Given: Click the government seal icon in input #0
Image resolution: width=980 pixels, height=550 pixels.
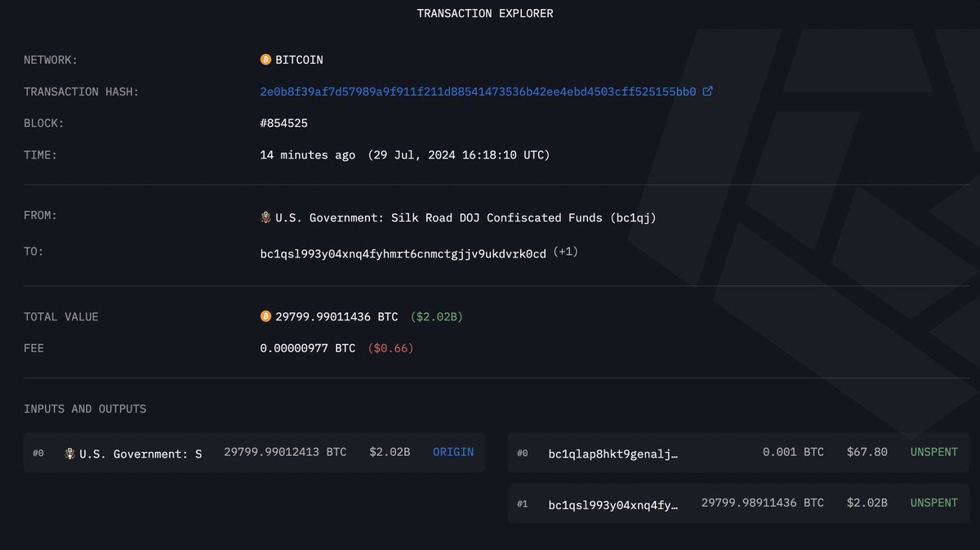Looking at the screenshot, I should (x=69, y=453).
